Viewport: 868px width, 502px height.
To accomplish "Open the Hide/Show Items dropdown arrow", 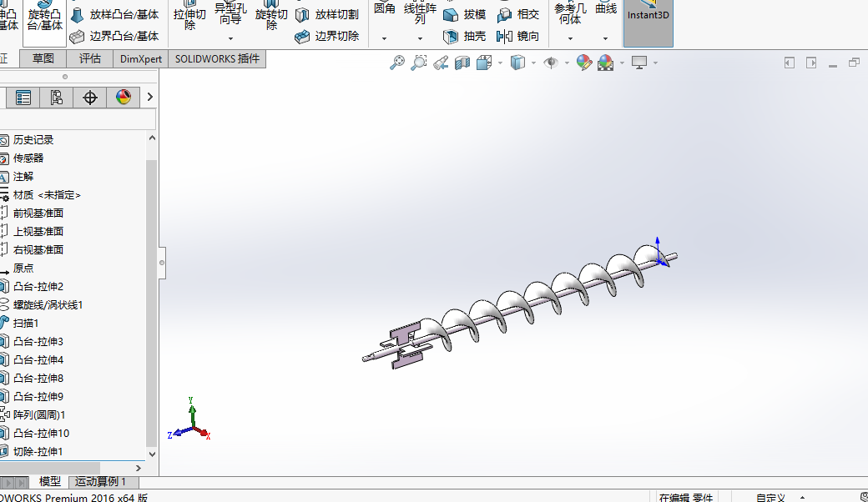I will [x=567, y=63].
